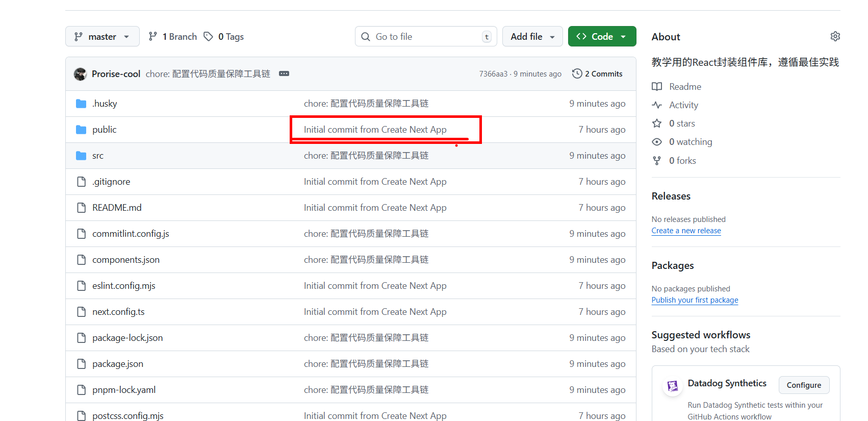868x421 pixels.
Task: Open the src folder
Action: coord(98,156)
